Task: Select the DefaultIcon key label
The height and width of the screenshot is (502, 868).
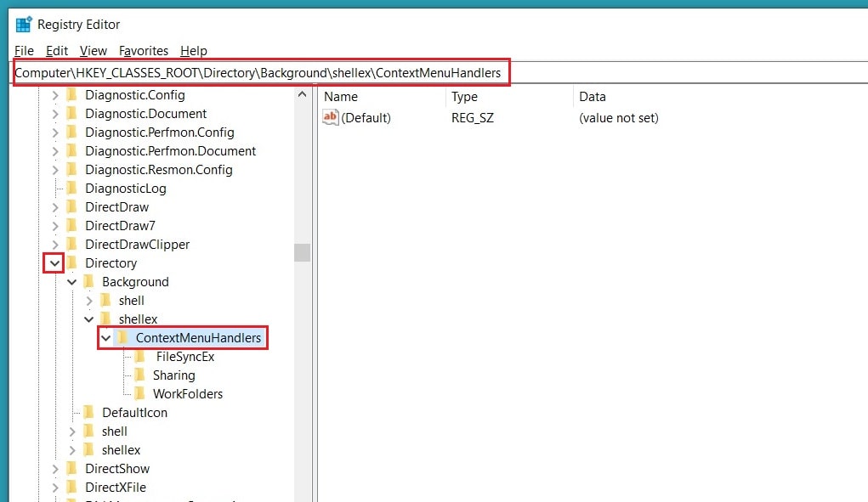Action: click(x=134, y=413)
